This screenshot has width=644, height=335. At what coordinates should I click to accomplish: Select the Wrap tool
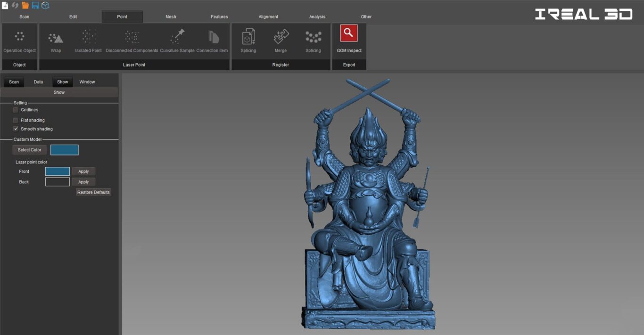(x=56, y=38)
